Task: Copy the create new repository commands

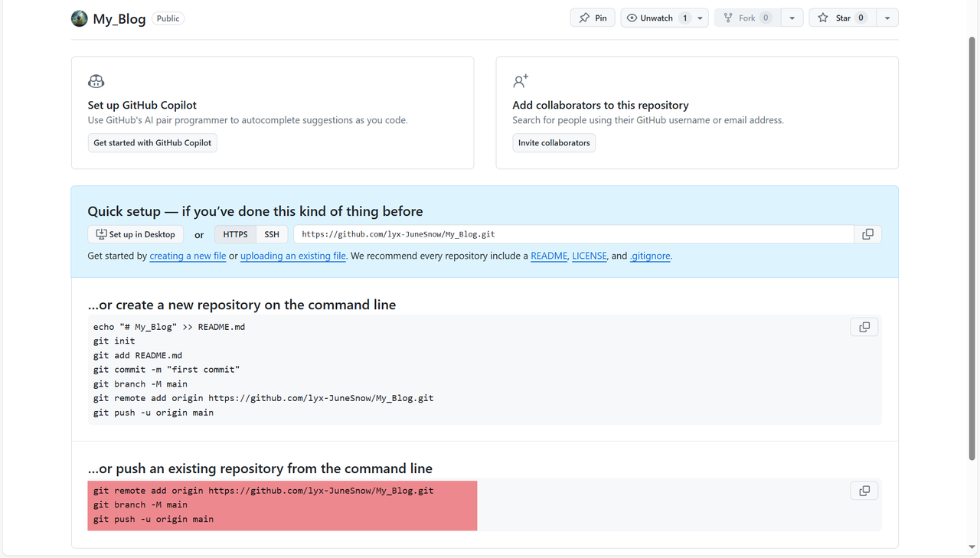Action: coord(864,327)
